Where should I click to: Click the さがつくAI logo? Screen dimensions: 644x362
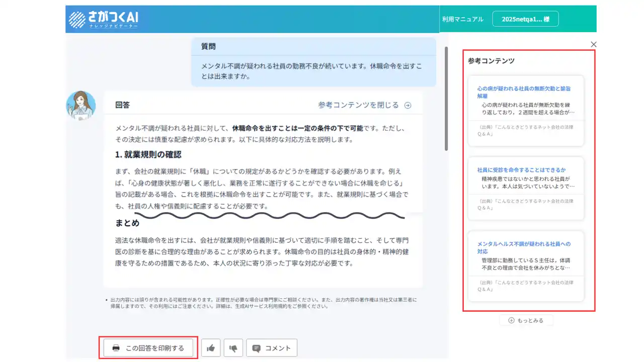(104, 20)
